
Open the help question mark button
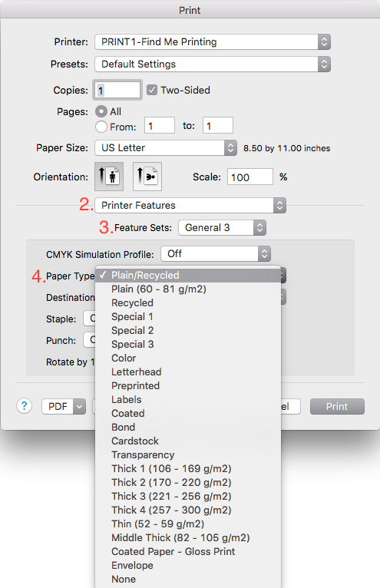click(25, 406)
